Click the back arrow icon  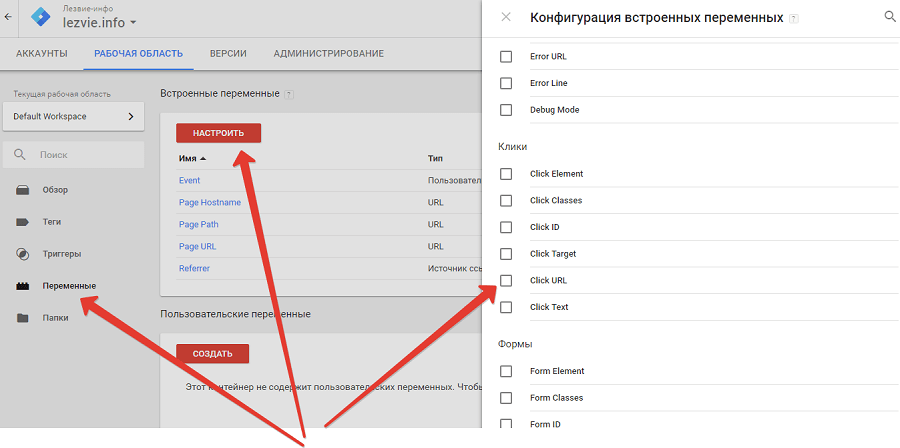tap(9, 17)
